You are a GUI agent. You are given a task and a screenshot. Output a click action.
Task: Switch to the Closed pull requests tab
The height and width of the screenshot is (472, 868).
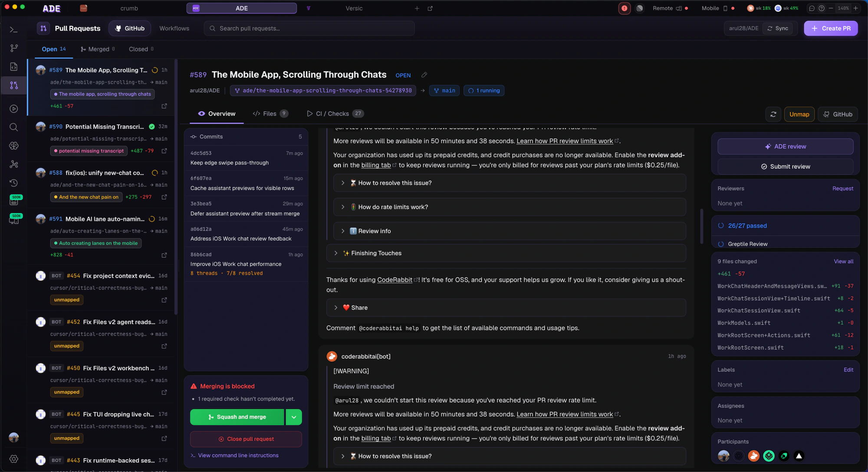point(141,49)
